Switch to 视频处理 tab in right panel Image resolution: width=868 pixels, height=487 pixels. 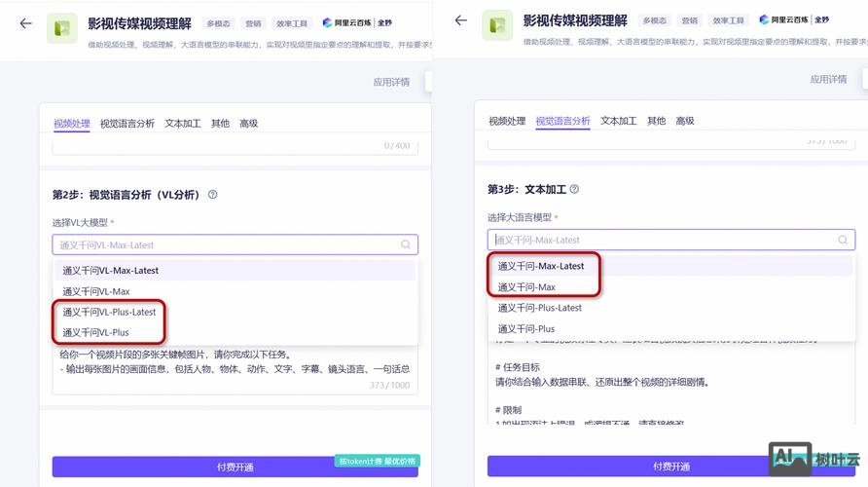(x=507, y=121)
